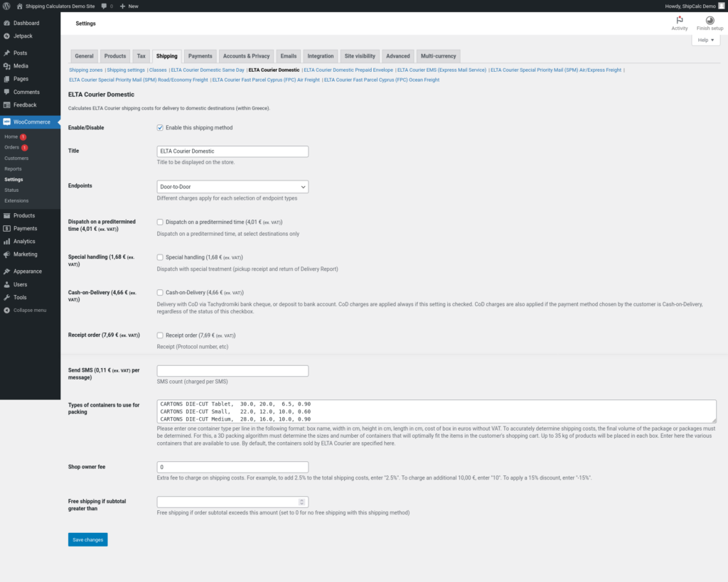Open the Tax tab
728x582 pixels.
pyautogui.click(x=141, y=56)
